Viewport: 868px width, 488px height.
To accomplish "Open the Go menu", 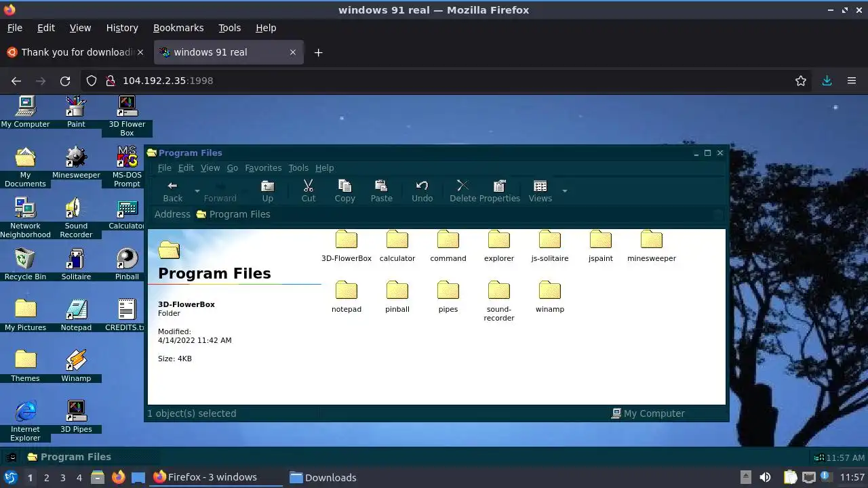I will click(x=233, y=168).
